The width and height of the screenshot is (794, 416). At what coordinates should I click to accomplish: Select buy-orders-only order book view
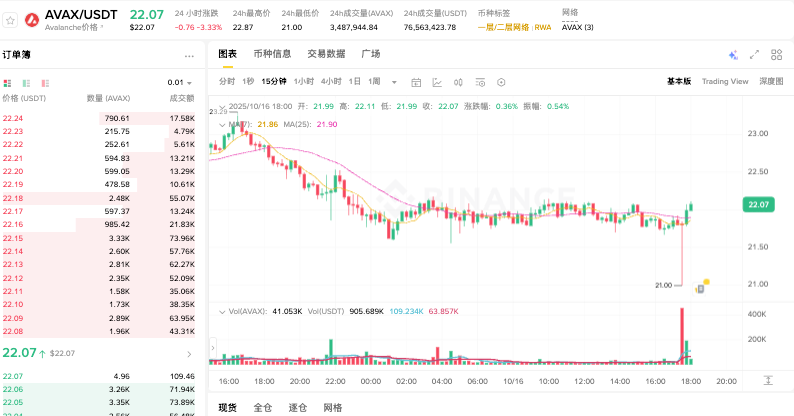click(x=26, y=83)
